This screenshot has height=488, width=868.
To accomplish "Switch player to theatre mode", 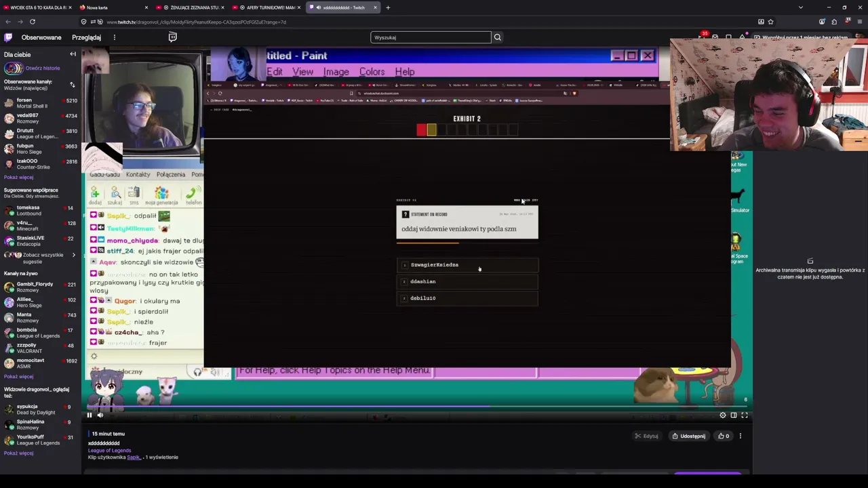I will point(734,415).
